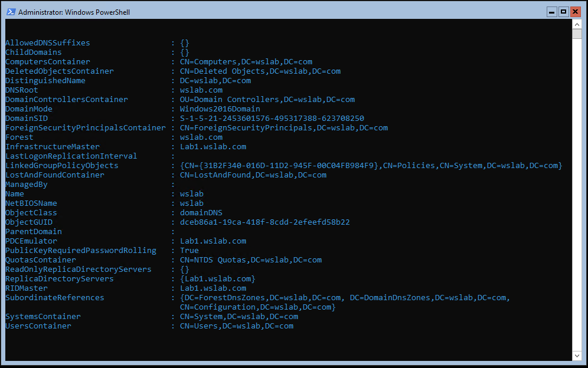The image size is (588, 368).
Task: Click the DomainSID value text
Action: coord(272,119)
